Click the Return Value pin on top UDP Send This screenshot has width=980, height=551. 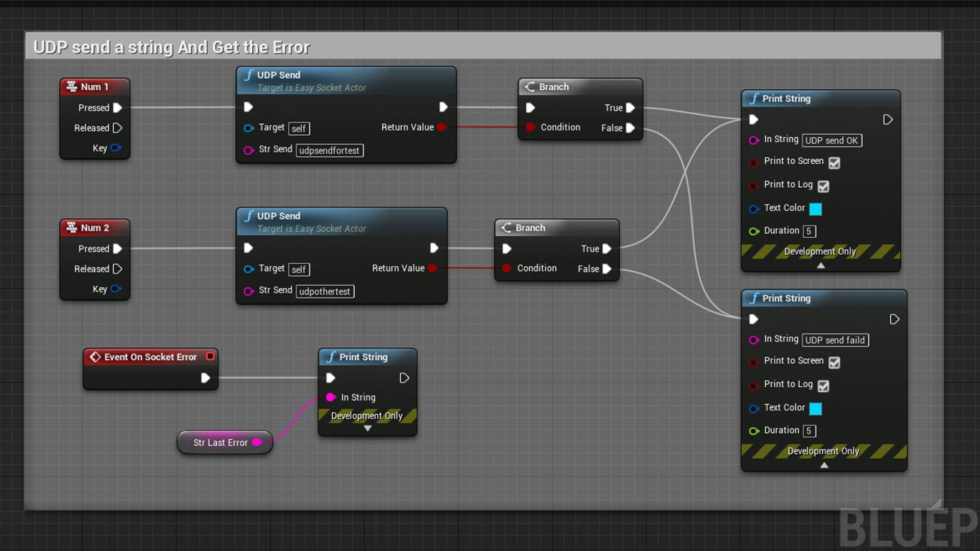point(442,127)
